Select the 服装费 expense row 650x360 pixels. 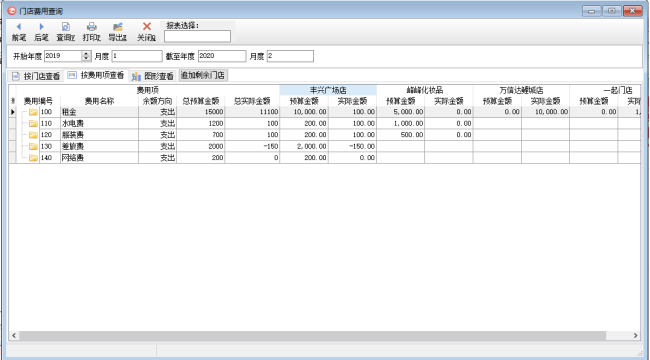click(x=325, y=135)
